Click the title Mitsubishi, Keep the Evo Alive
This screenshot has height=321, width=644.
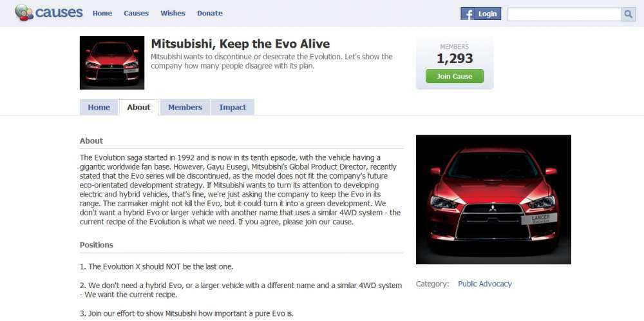coord(240,44)
